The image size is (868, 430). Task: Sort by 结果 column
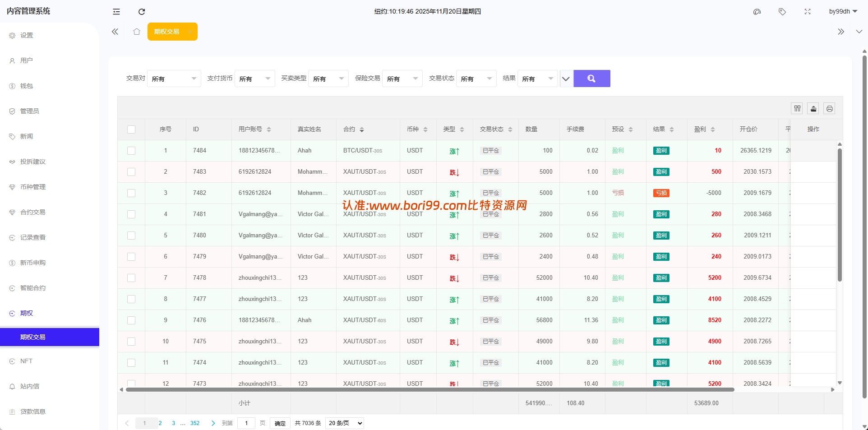click(x=672, y=129)
